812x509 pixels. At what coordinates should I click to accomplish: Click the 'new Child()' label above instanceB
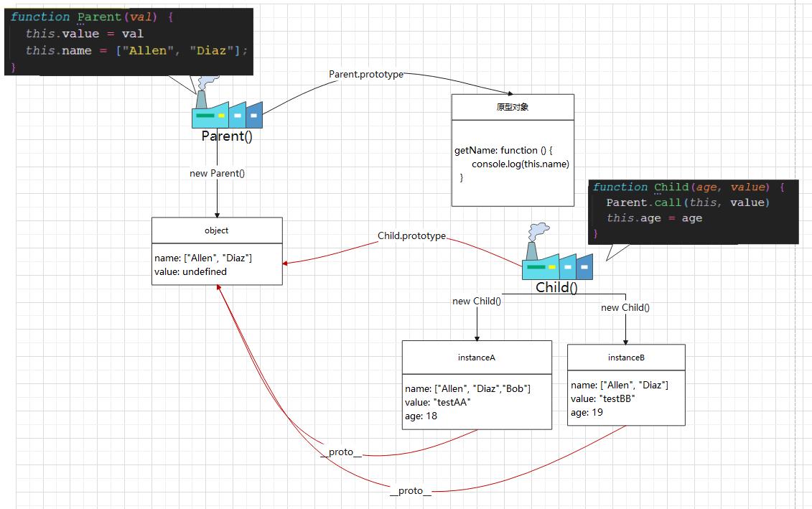click(x=625, y=308)
